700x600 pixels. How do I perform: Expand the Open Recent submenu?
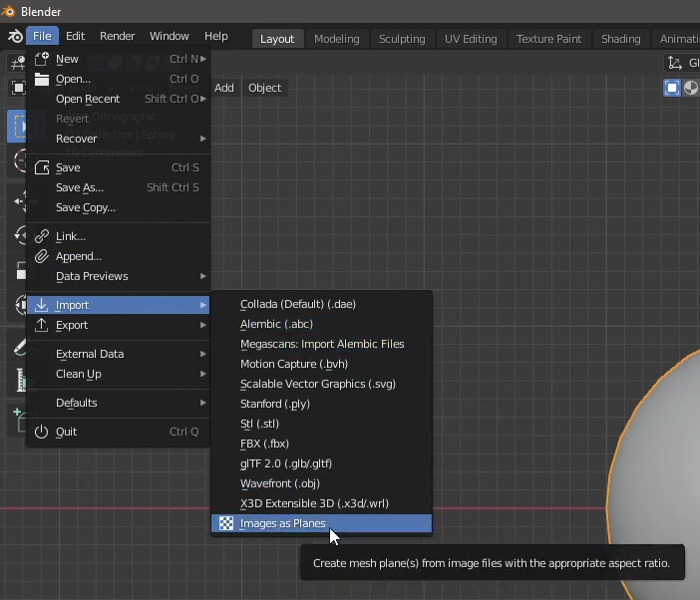(x=203, y=99)
